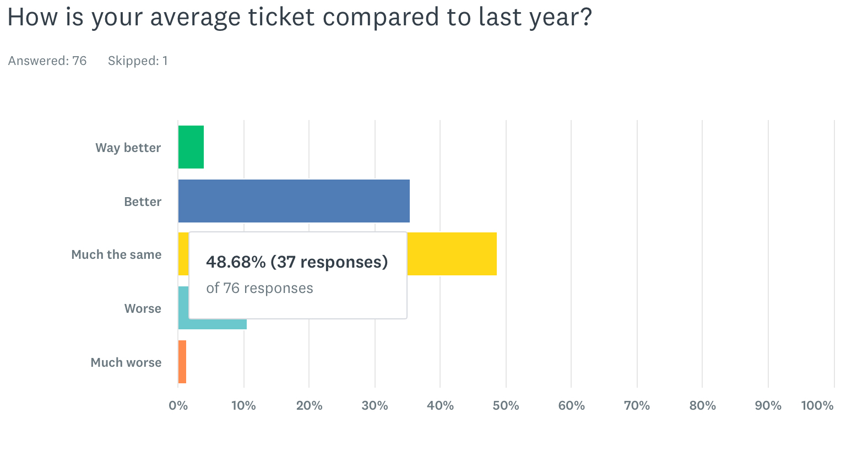
Task: Click the orange Much worse bar
Action: (182, 362)
